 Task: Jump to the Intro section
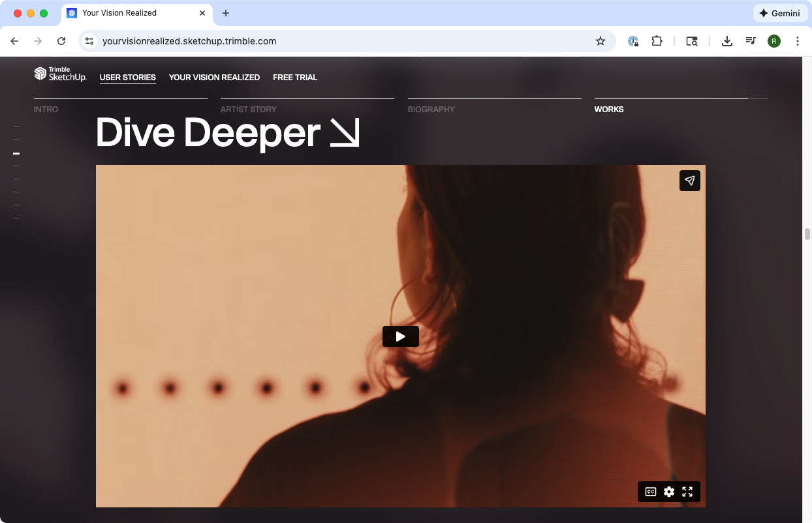point(46,109)
